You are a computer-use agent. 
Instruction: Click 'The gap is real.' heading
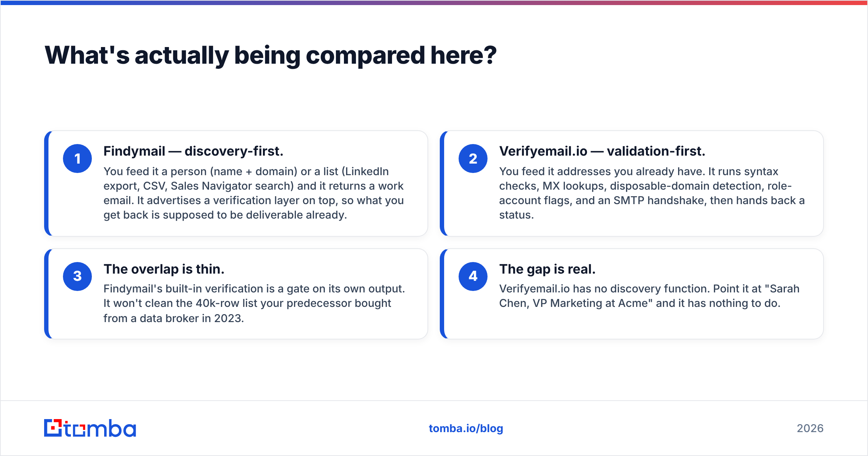(547, 269)
